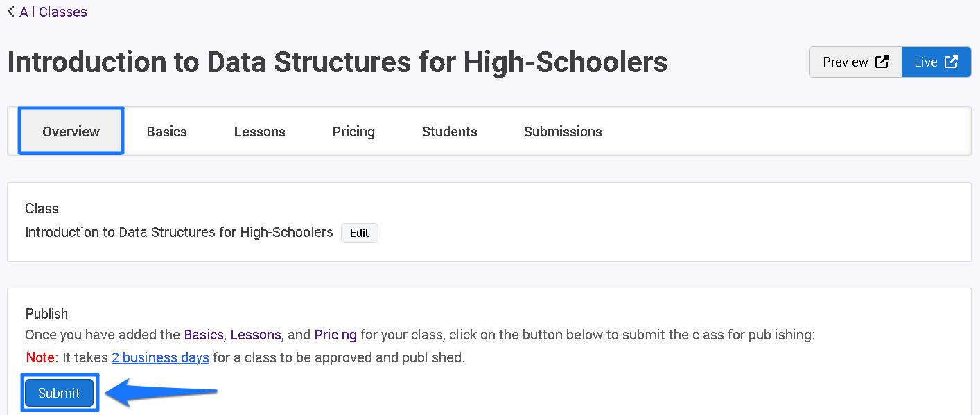Click the class title heading
980x415 pixels.
pos(338,62)
